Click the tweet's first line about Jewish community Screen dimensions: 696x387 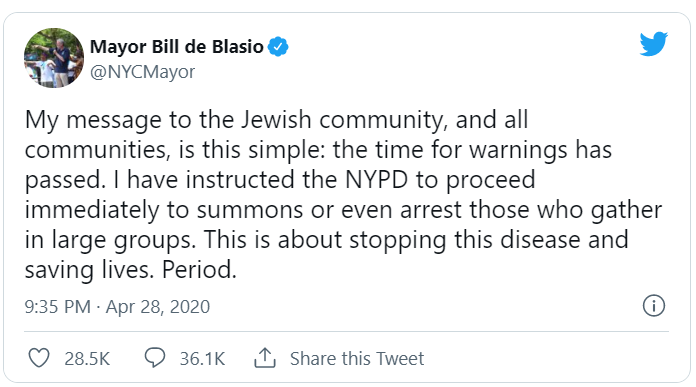[277, 120]
